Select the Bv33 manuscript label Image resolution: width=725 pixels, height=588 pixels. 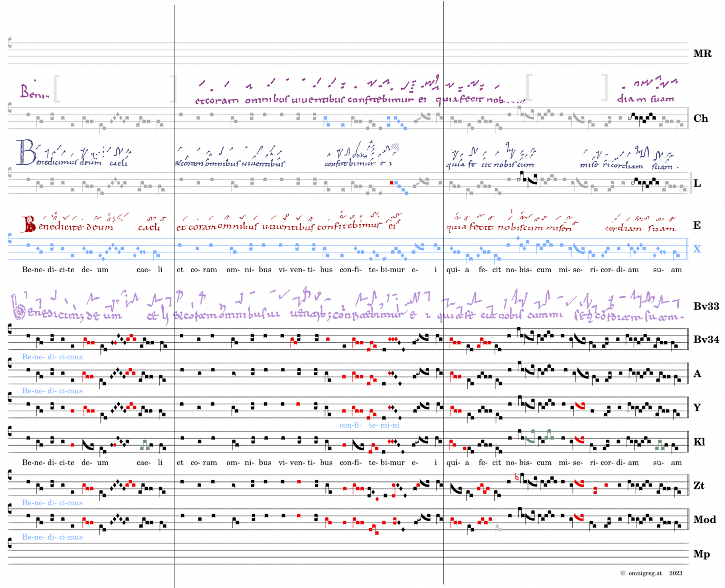coord(706,306)
